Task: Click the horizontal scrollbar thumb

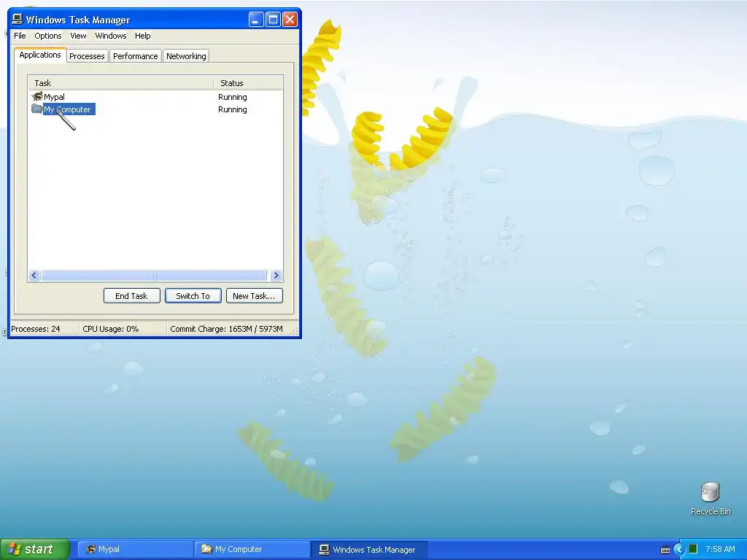Action: coord(153,275)
